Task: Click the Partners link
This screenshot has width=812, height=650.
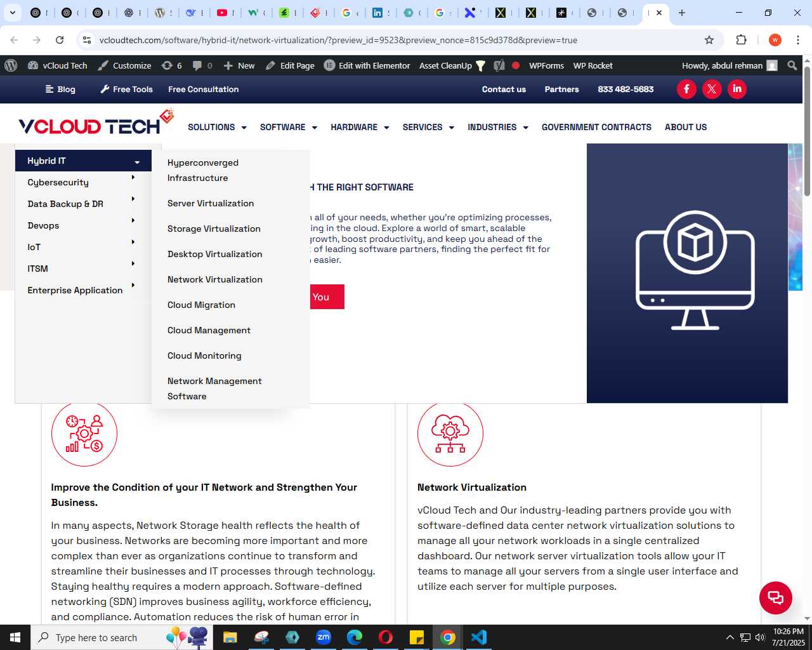Action: (x=561, y=90)
